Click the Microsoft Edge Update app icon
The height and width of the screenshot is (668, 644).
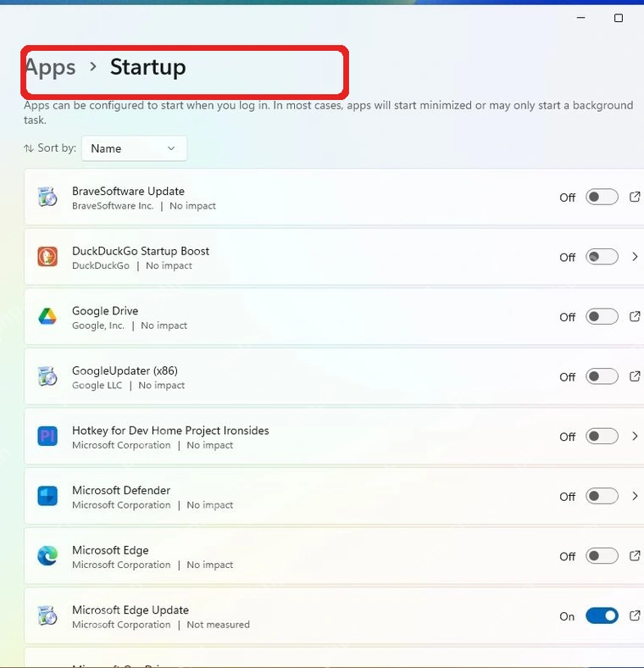point(47,615)
